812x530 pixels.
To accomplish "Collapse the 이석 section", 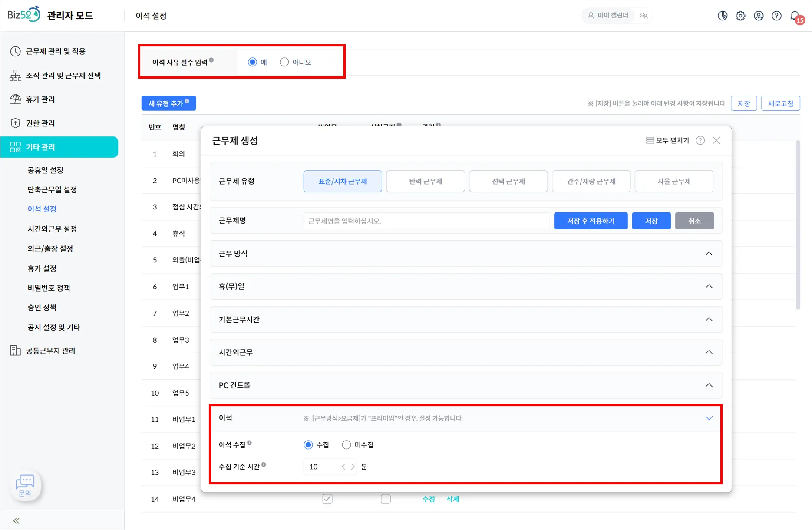I will (x=709, y=418).
